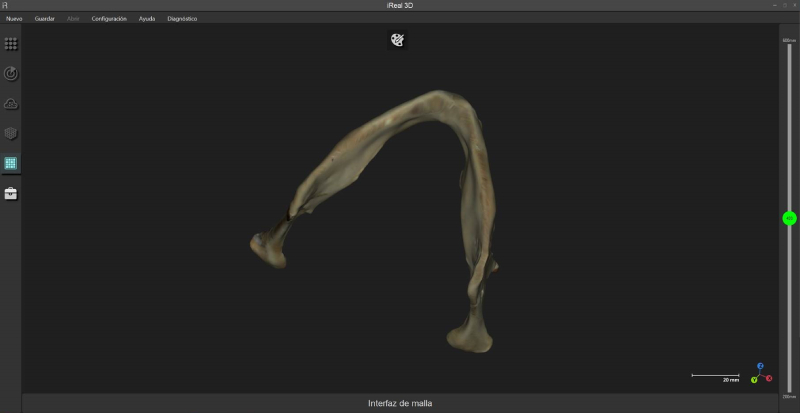
Task: Click the green distance slider handle
Action: pyautogui.click(x=789, y=218)
